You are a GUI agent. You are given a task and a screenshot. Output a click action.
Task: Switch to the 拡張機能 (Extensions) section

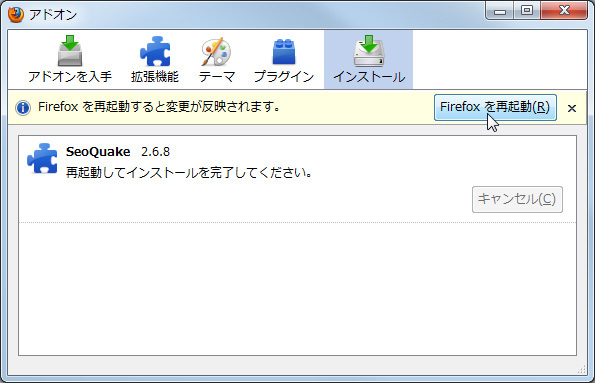tap(155, 60)
